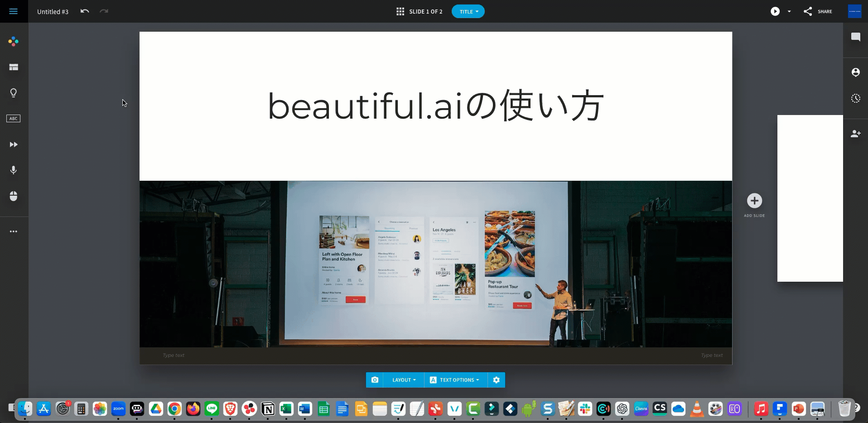The height and width of the screenshot is (423, 868).
Task: Open the App Store from the dock
Action: pos(43,409)
